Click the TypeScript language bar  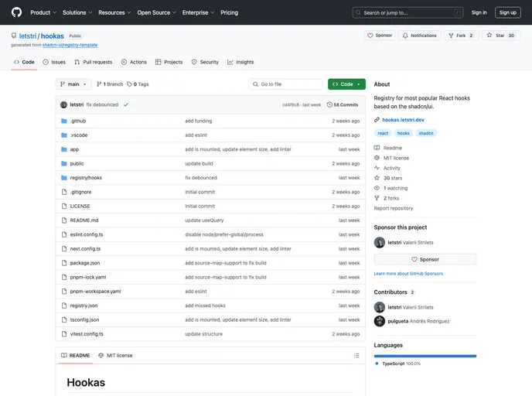tap(425, 356)
